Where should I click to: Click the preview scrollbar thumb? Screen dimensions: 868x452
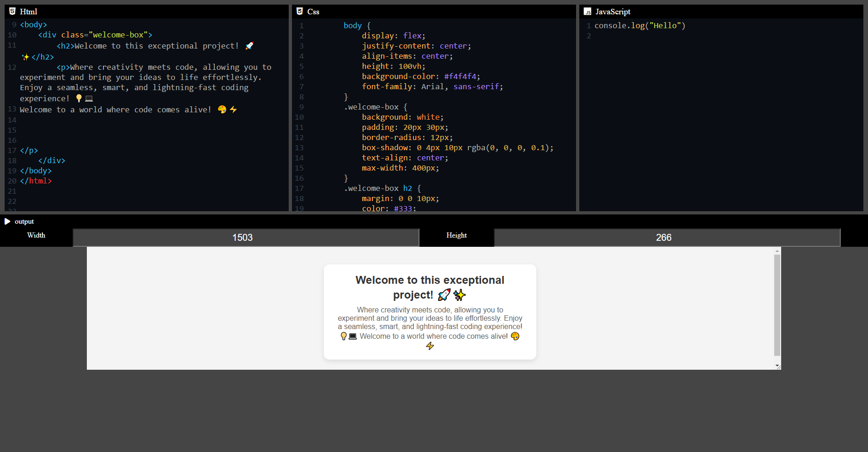[777, 305]
